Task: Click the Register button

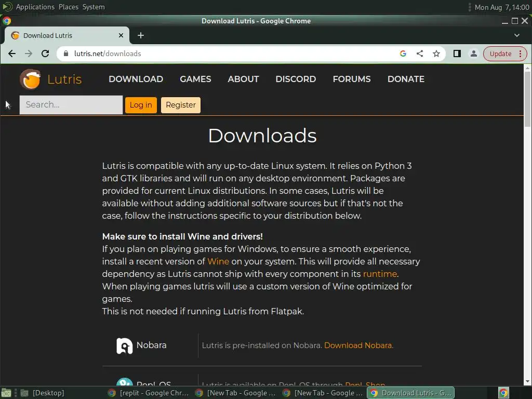Action: pyautogui.click(x=180, y=105)
